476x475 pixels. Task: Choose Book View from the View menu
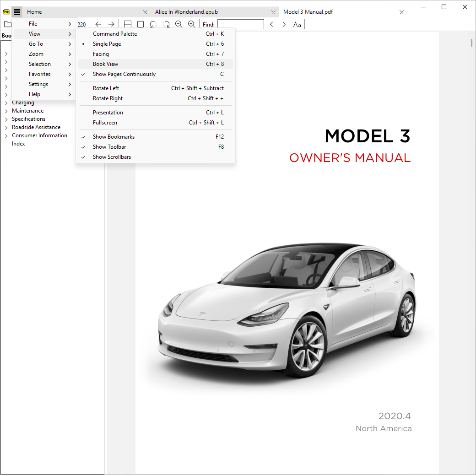156,64
